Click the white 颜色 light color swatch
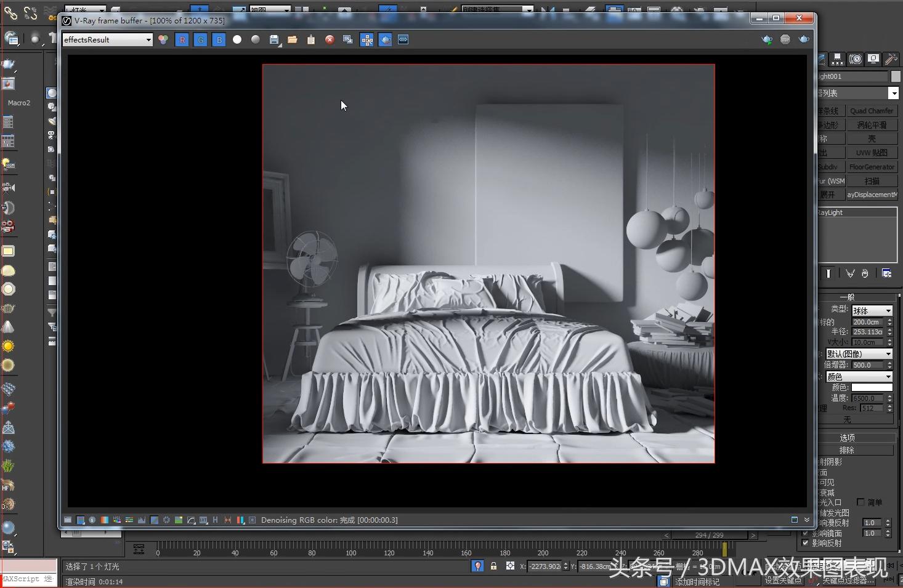This screenshot has width=903, height=588. [872, 387]
